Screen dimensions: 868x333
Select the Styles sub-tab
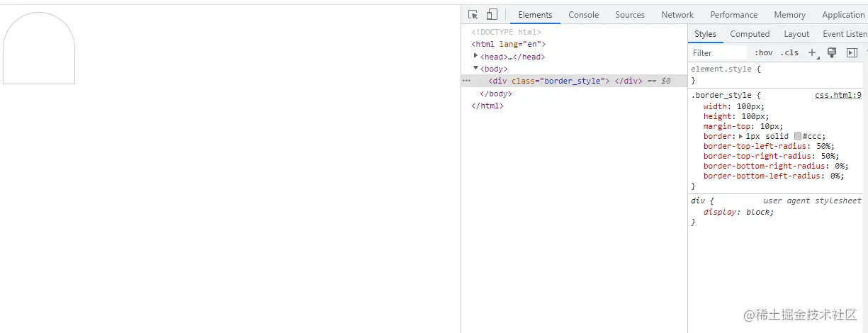pos(705,34)
